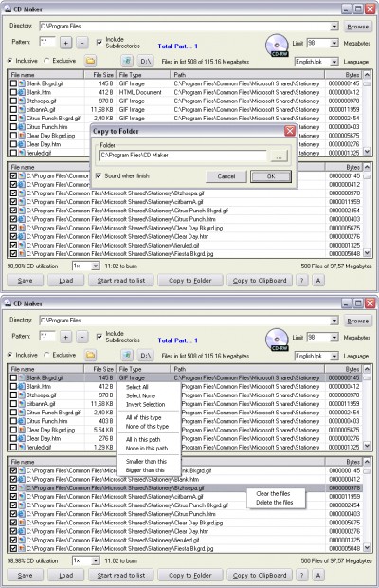Image resolution: width=379 pixels, height=588 pixels.
Task: Toggle Include Subdirectories in lower window
Action: pos(99,337)
